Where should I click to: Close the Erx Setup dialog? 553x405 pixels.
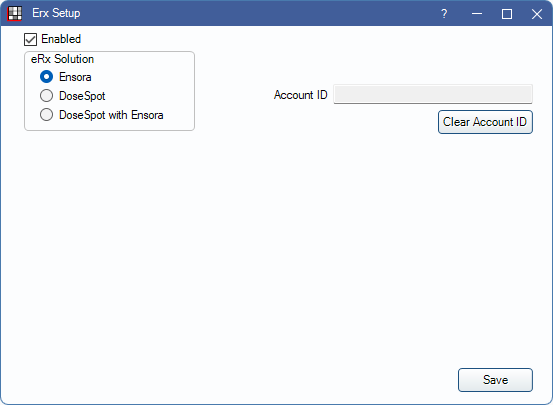click(537, 14)
